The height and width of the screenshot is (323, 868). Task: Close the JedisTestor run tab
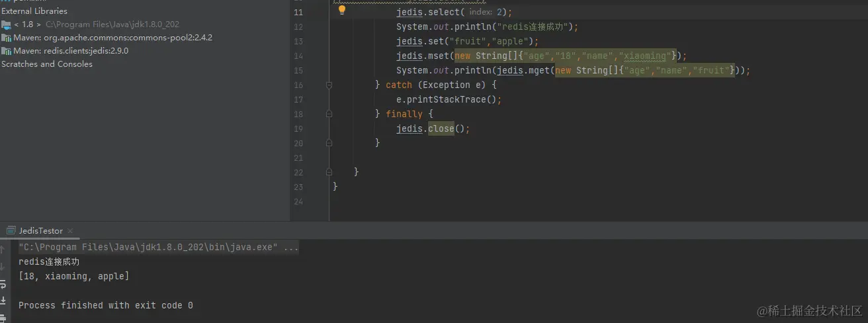tap(70, 231)
